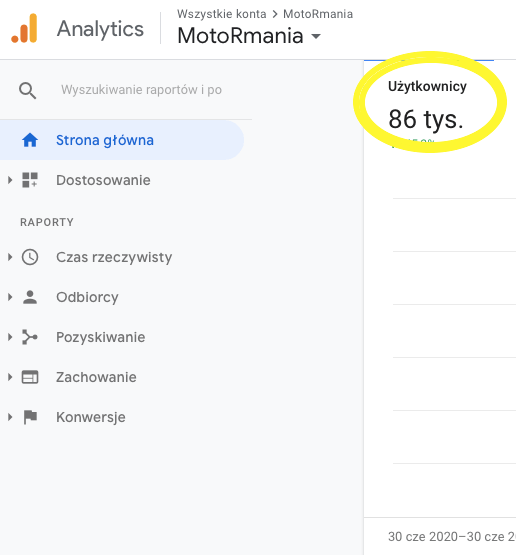The image size is (516, 555).
Task: Click the home icon beside Strona główna
Action: pos(30,140)
